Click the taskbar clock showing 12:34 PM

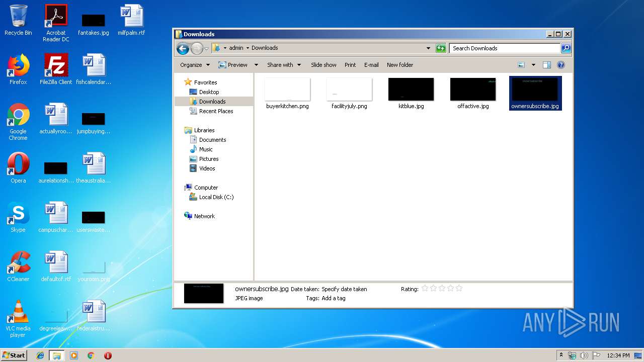point(618,355)
